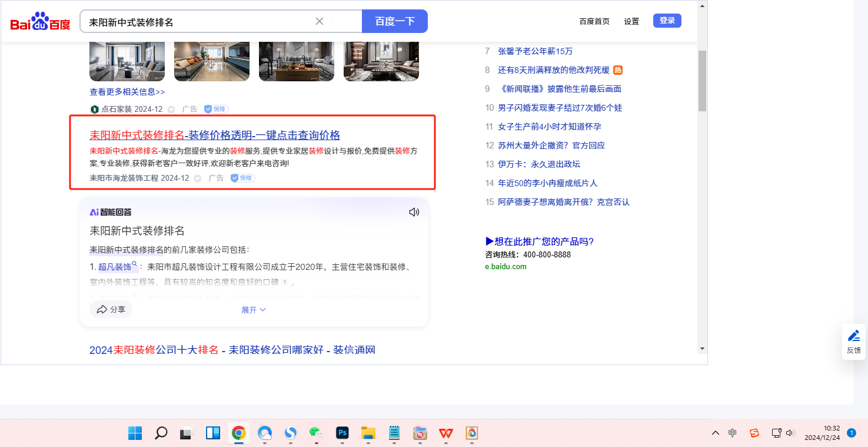Image resolution: width=868 pixels, height=447 pixels.
Task: Expand the AI answer with 展开
Action: click(254, 310)
